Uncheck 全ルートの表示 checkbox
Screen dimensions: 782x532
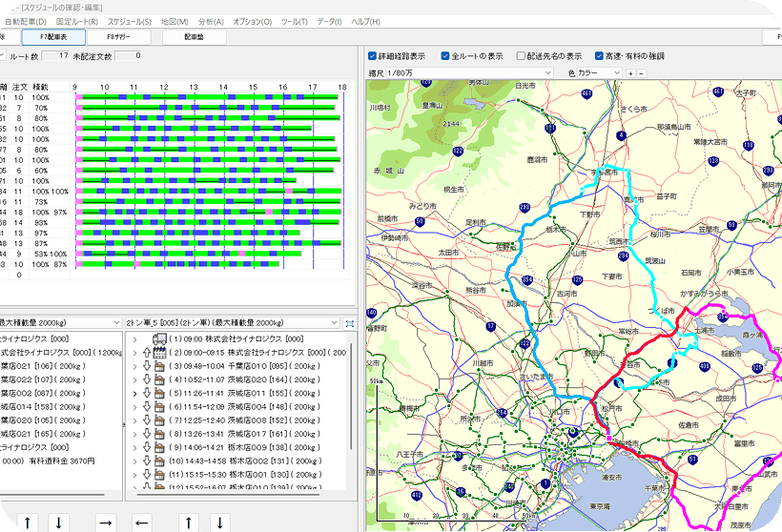[x=444, y=56]
